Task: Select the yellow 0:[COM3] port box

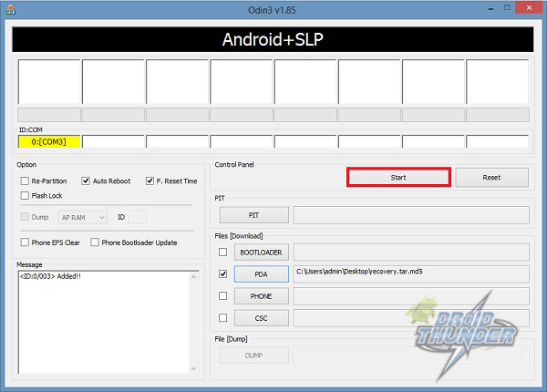Action: (x=49, y=141)
